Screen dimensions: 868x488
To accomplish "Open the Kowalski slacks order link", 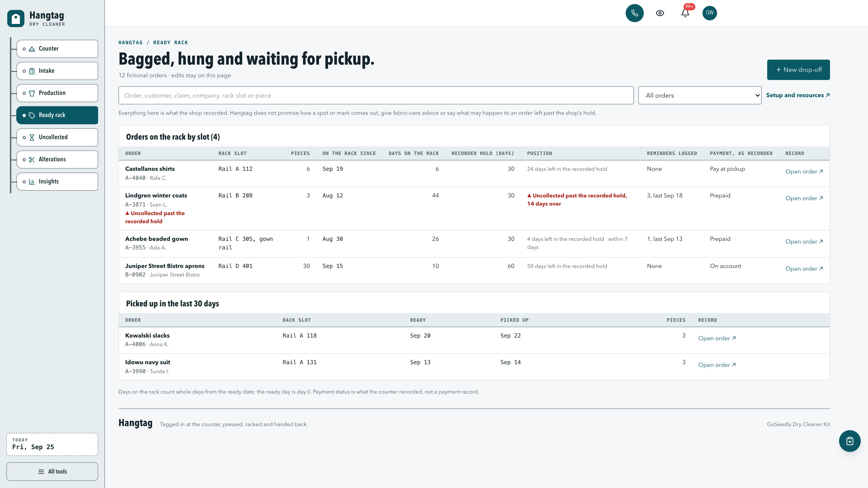I will point(717,338).
